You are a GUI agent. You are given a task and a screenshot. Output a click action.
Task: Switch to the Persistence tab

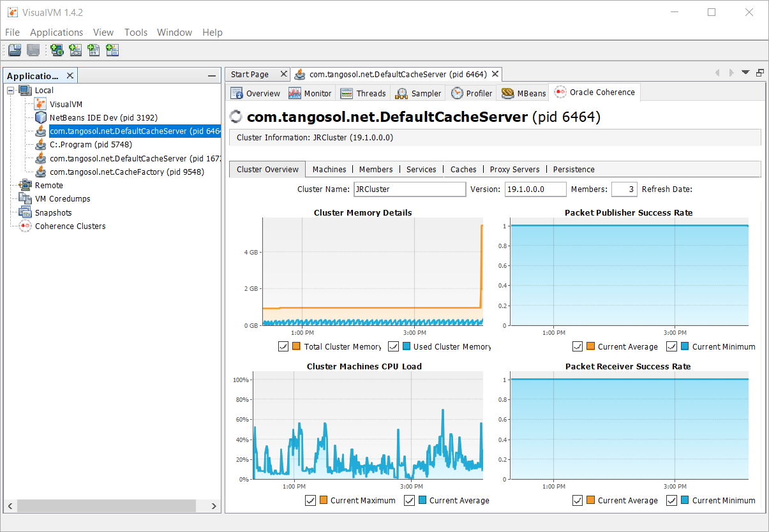[x=574, y=169]
